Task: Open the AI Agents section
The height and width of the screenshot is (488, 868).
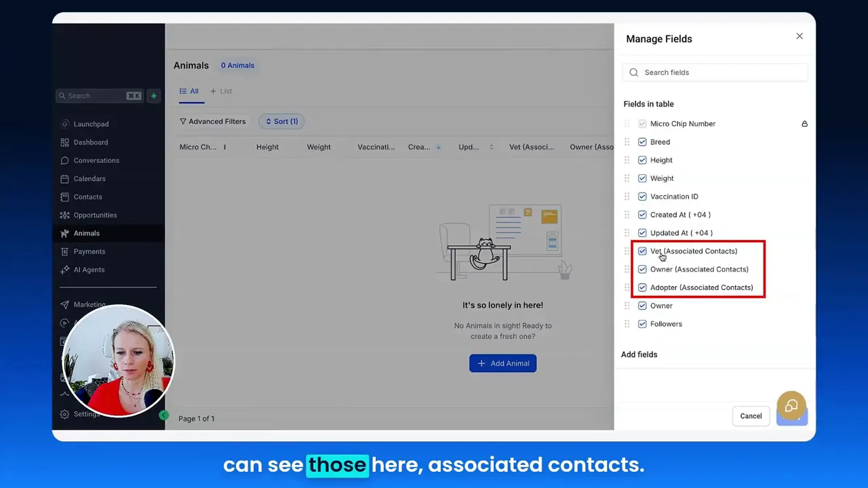Action: pos(89,269)
